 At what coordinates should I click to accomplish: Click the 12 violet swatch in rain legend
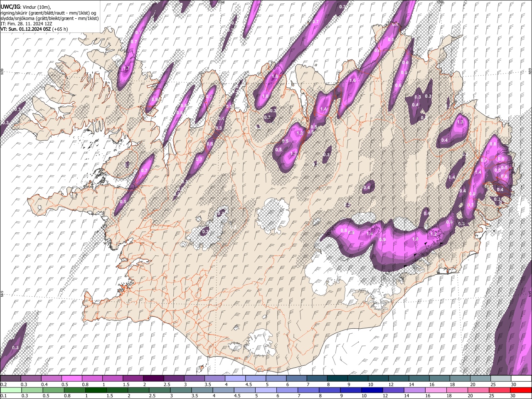pyautogui.click(x=392, y=390)
